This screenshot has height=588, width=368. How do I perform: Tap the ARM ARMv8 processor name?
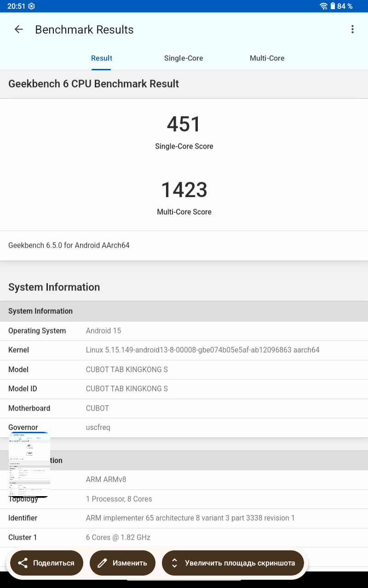pyautogui.click(x=106, y=480)
